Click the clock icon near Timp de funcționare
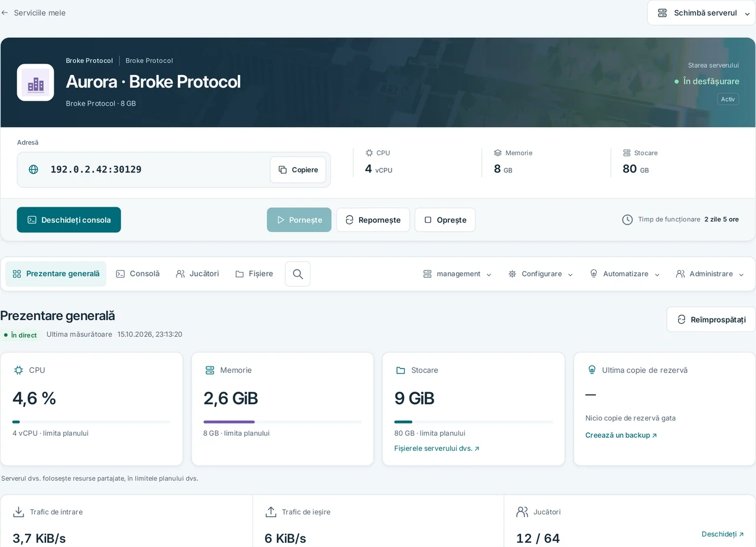This screenshot has height=547, width=756. 627,220
